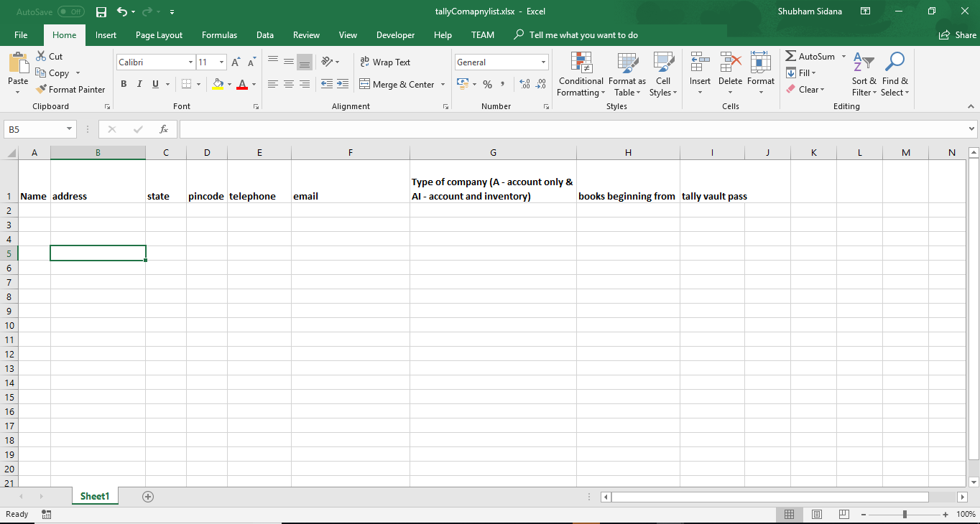Viewport: 980px width, 524px height.
Task: Click the Share button
Action: [x=958, y=35]
